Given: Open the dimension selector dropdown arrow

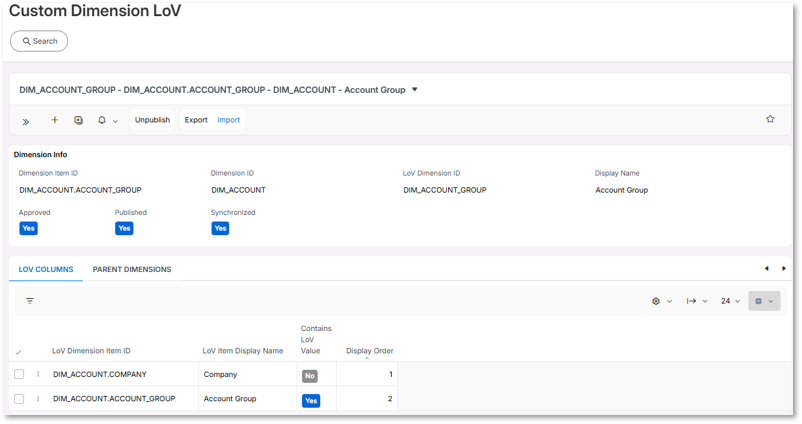Looking at the screenshot, I should tap(415, 90).
